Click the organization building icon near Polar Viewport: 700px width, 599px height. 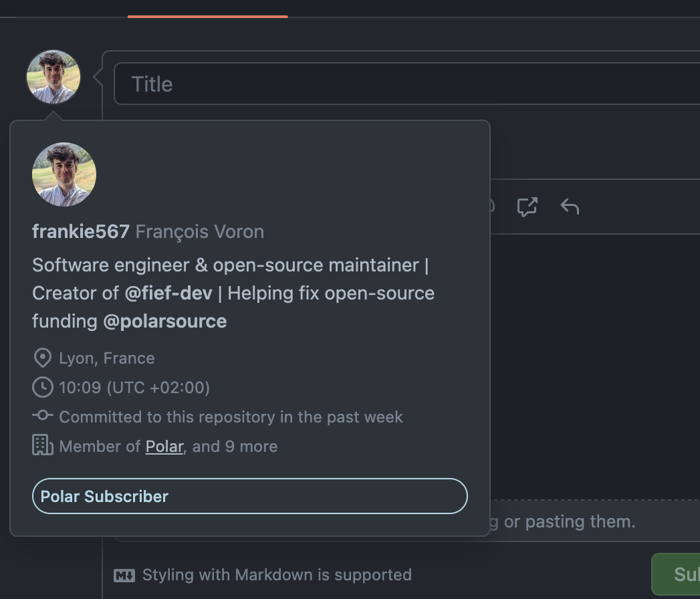tap(42, 445)
